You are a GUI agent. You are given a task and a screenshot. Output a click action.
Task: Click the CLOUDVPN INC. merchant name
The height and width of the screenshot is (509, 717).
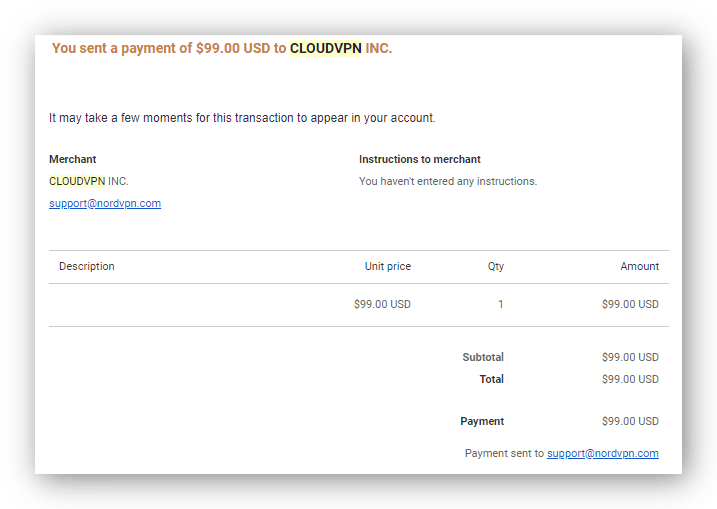pos(89,182)
